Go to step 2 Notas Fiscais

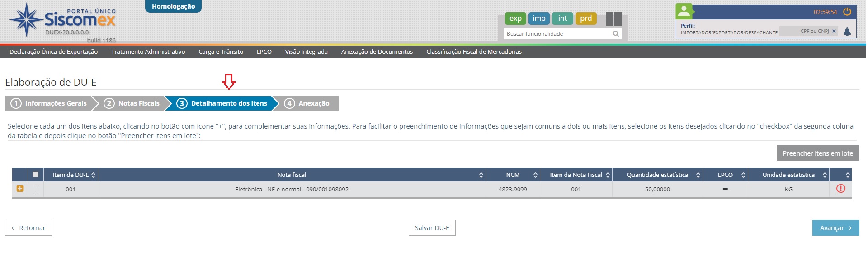132,103
